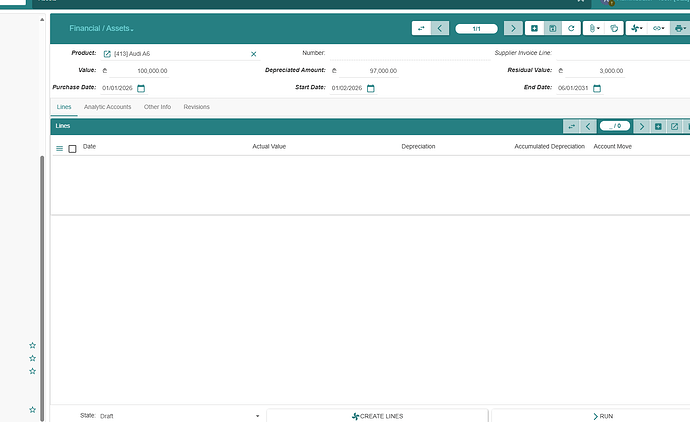
Task: Reload the current asset record
Action: point(570,29)
